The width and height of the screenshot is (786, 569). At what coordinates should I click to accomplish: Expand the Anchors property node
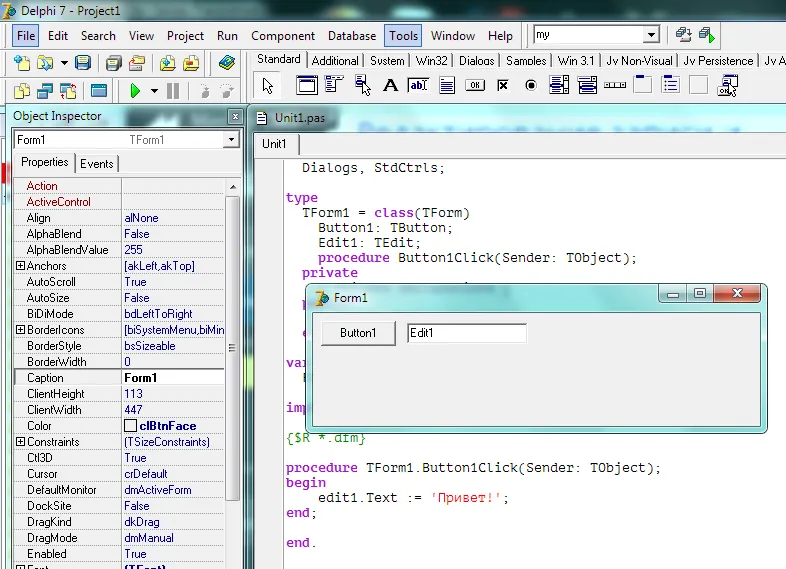coord(20,266)
